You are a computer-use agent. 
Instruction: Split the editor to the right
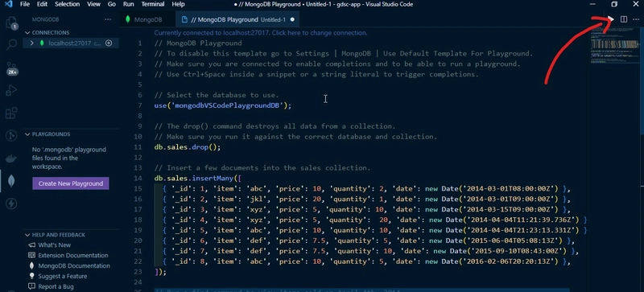tap(623, 19)
